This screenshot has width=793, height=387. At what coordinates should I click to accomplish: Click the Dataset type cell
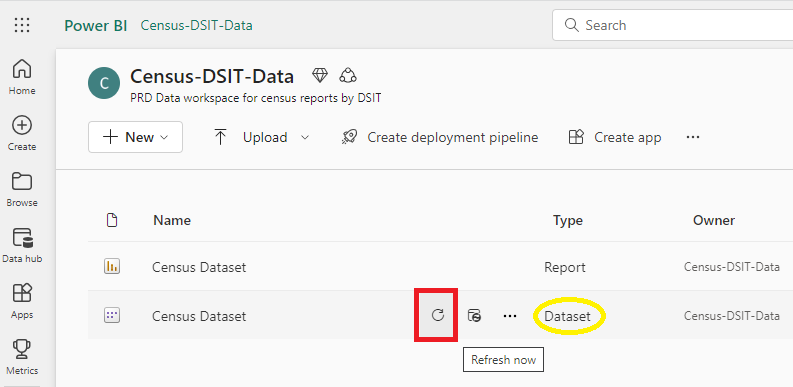(567, 317)
